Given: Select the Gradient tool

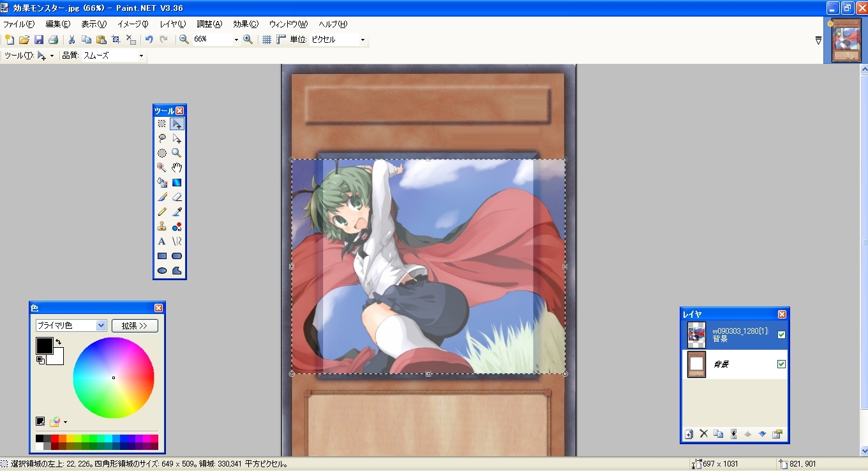Looking at the screenshot, I should (177, 183).
